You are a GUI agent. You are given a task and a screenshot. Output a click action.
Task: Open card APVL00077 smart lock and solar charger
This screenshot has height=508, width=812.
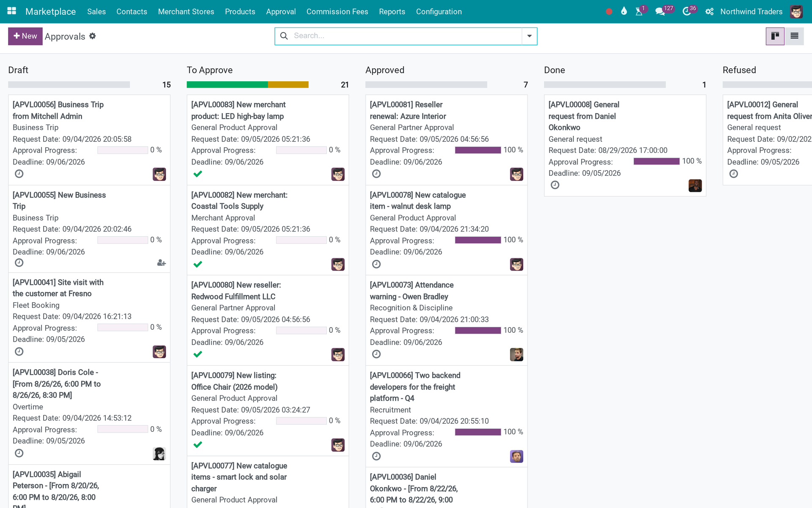click(268, 482)
